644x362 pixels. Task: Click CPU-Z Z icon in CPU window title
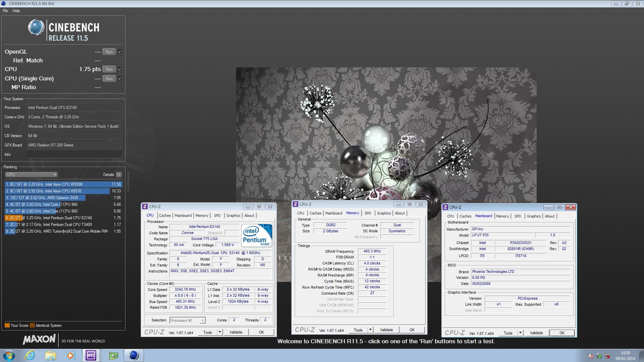[145, 206]
